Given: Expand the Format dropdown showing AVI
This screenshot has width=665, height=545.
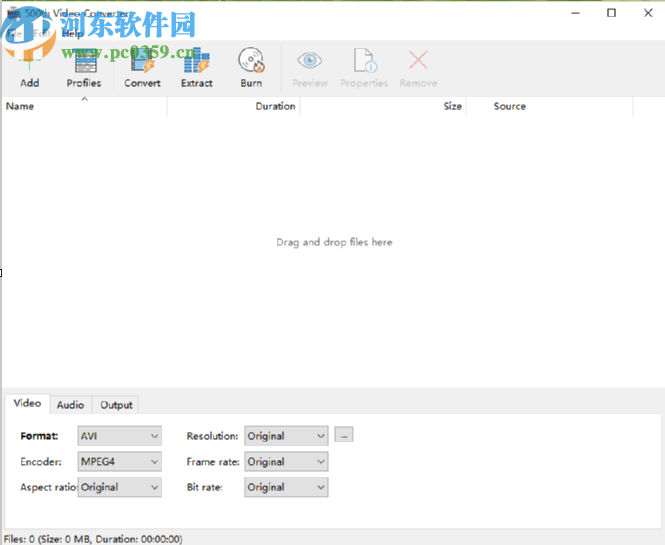Looking at the screenshot, I should click(x=120, y=436).
